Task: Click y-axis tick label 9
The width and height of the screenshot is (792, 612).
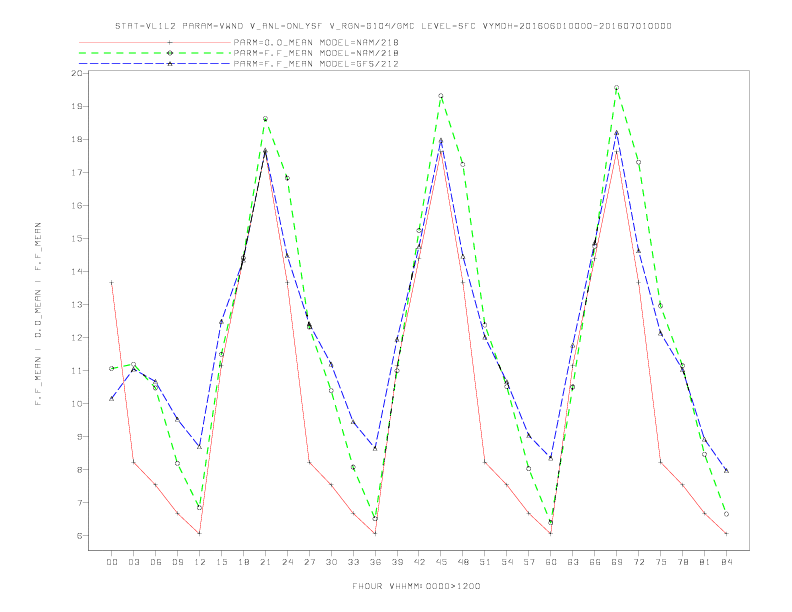Action: (80, 437)
